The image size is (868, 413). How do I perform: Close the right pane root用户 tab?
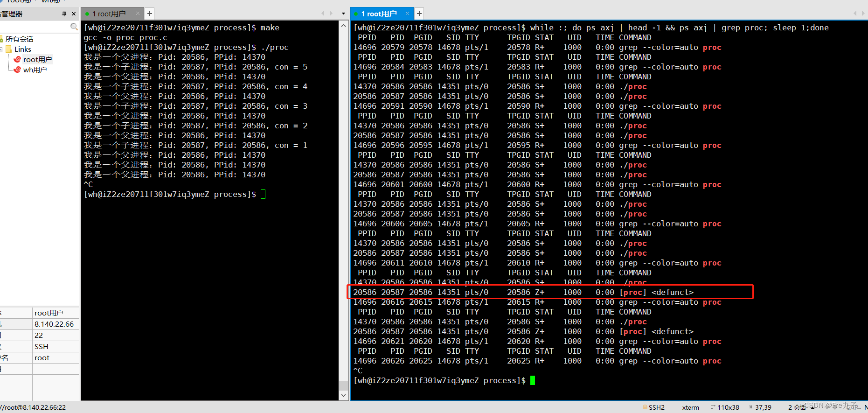coord(407,14)
